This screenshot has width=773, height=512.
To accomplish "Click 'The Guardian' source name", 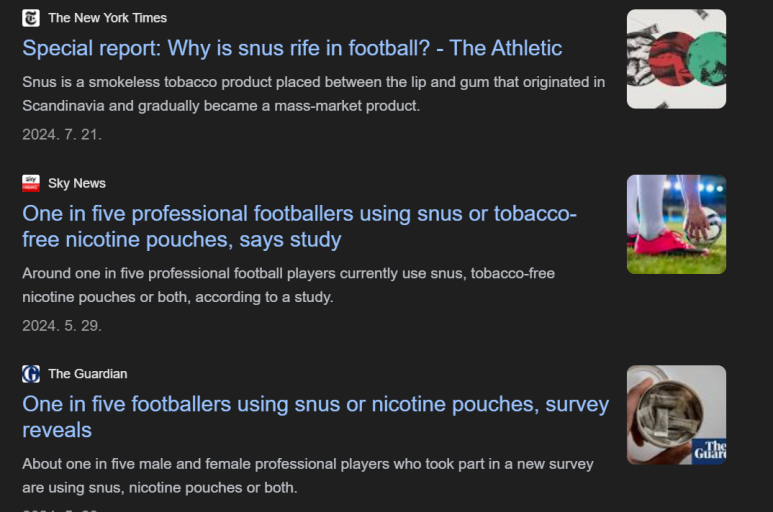I will pos(88,374).
